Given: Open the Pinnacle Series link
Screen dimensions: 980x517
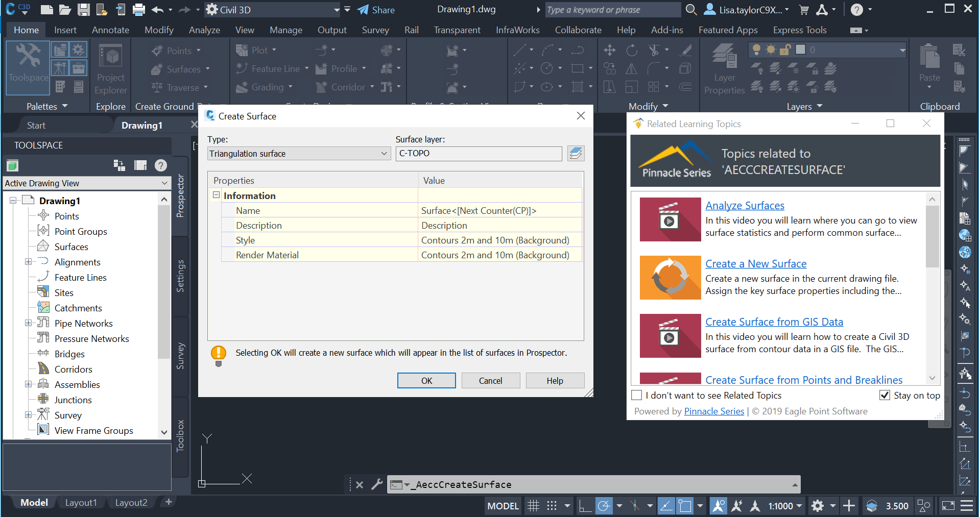Looking at the screenshot, I should coord(714,411).
